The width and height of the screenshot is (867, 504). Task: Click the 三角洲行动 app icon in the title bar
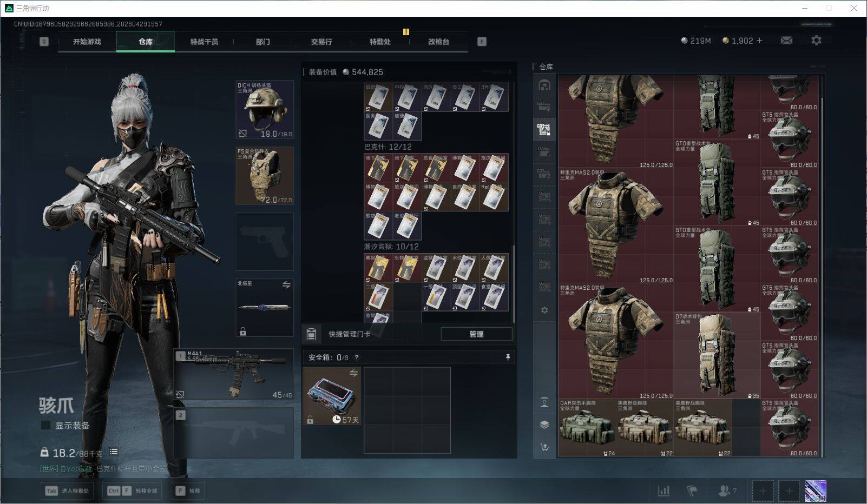click(x=9, y=8)
